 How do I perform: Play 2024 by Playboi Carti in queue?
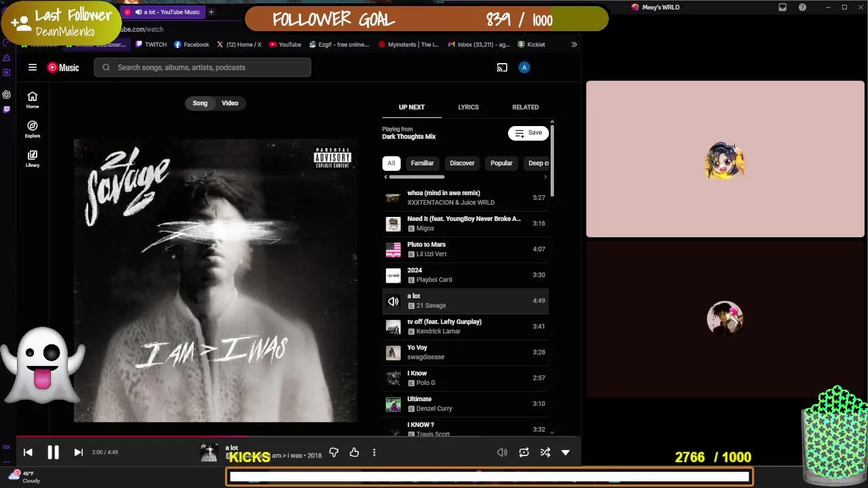coord(465,274)
